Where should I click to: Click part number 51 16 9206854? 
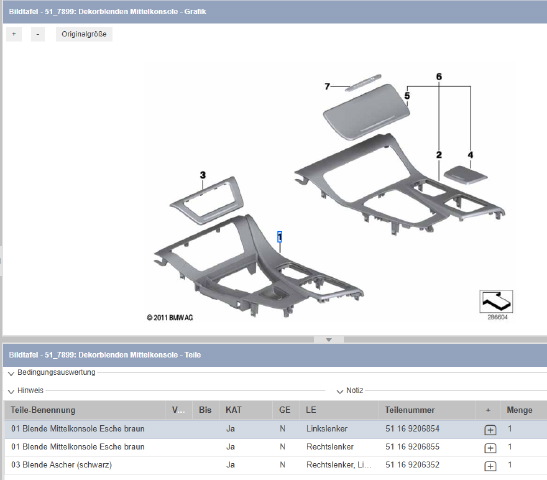pyautogui.click(x=412, y=429)
